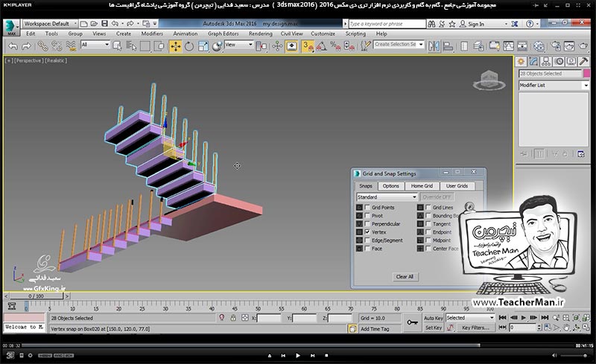Open the Standard snap type dropdown

[387, 197]
